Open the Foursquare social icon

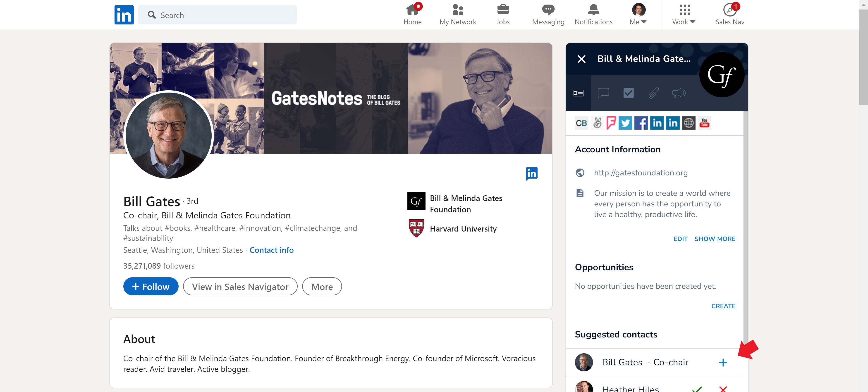pos(611,123)
